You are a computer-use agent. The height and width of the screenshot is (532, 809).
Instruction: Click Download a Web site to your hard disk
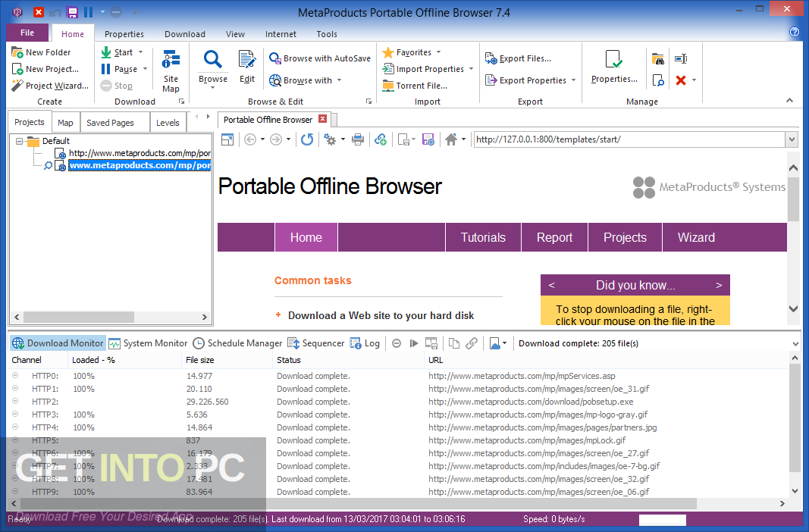click(x=381, y=315)
